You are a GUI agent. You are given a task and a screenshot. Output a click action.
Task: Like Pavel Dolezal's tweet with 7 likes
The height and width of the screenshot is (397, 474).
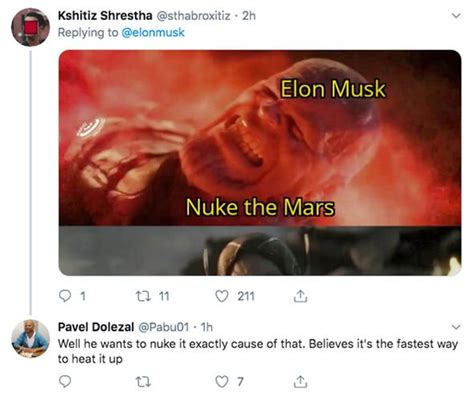tap(222, 381)
